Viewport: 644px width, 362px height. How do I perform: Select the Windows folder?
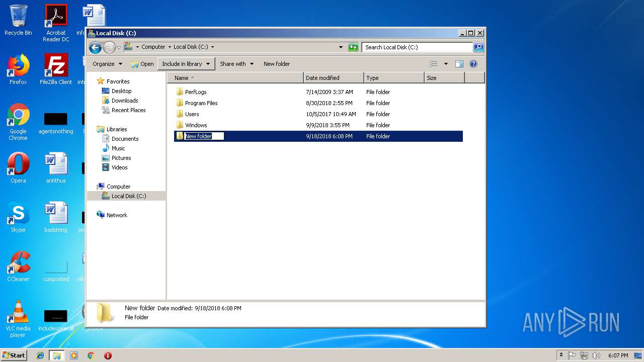pyautogui.click(x=196, y=125)
